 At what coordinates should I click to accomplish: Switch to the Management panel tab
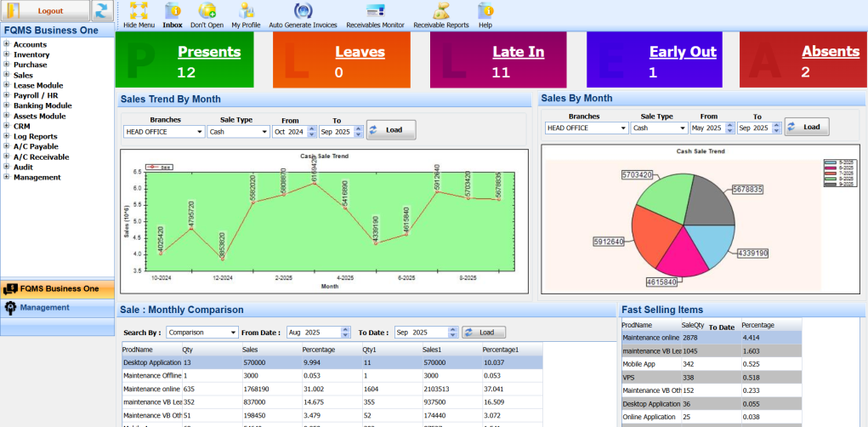click(x=44, y=307)
